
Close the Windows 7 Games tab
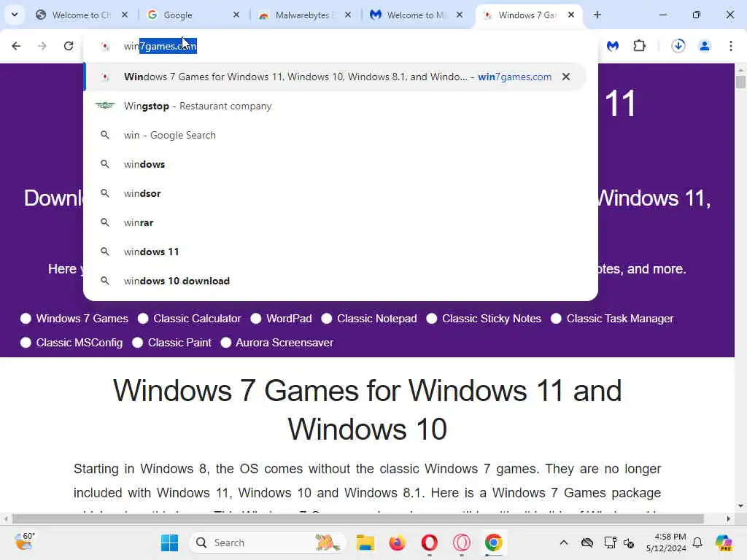tap(571, 15)
